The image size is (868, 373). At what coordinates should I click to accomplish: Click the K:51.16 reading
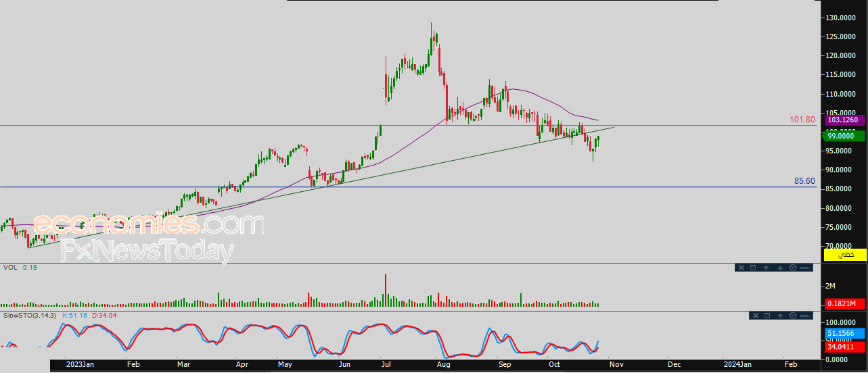[74, 315]
